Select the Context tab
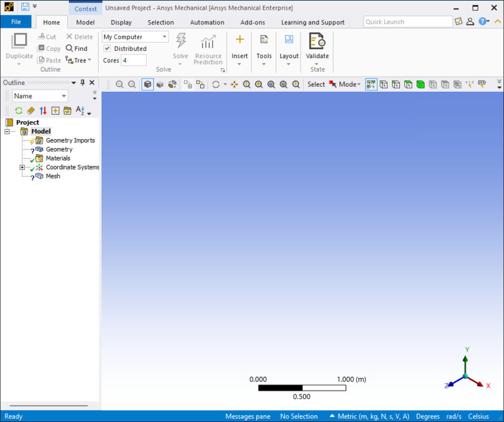 [85, 8]
